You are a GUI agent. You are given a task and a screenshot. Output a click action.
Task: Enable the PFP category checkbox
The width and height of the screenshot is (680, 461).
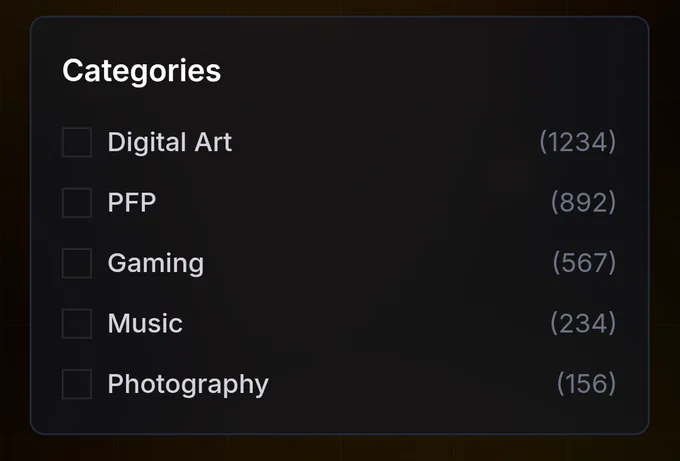coord(77,203)
